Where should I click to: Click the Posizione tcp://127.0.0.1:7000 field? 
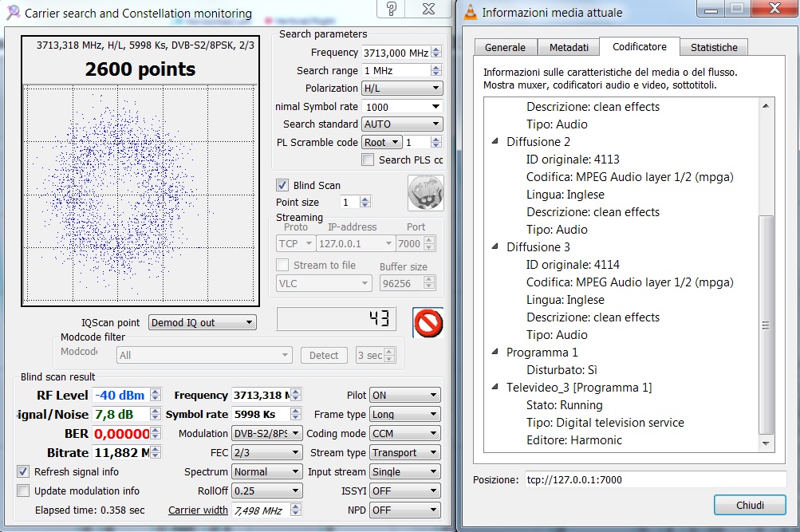coord(656,479)
